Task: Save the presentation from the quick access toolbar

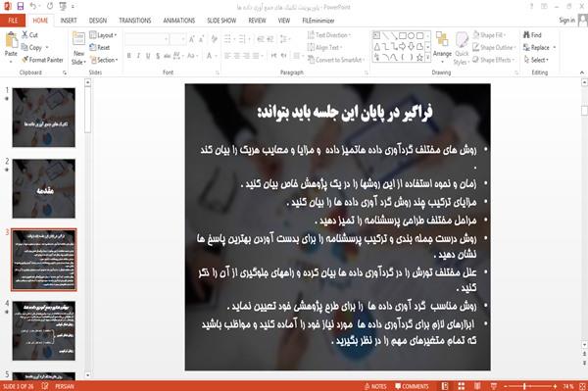Action: point(21,6)
